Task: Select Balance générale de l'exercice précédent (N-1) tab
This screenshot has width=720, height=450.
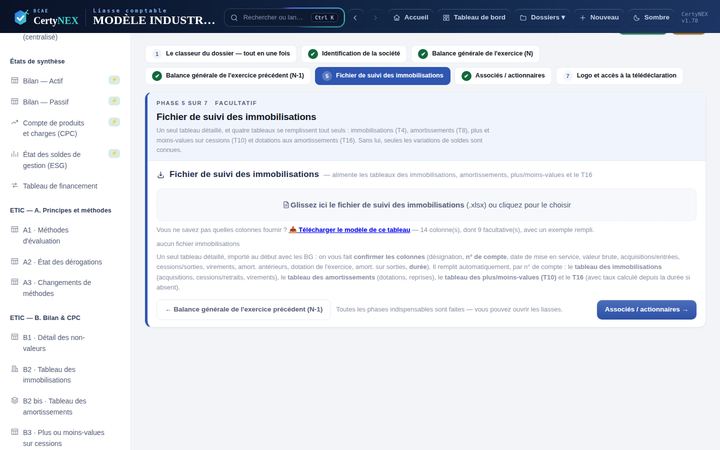Action: click(x=228, y=76)
